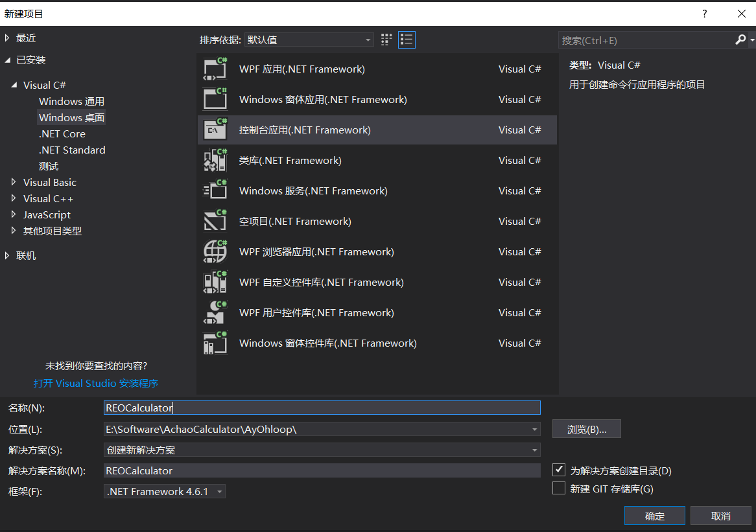Collapse the Visual C# node arrow
Viewport: 756px width, 532px height.
pos(14,85)
